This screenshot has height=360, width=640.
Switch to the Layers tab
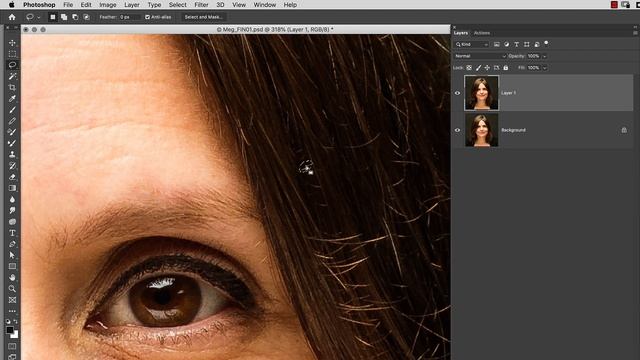click(x=461, y=33)
